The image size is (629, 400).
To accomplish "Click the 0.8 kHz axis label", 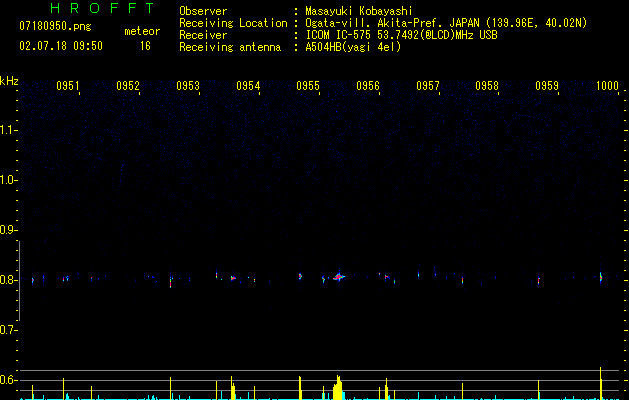I will pyautogui.click(x=9, y=280).
